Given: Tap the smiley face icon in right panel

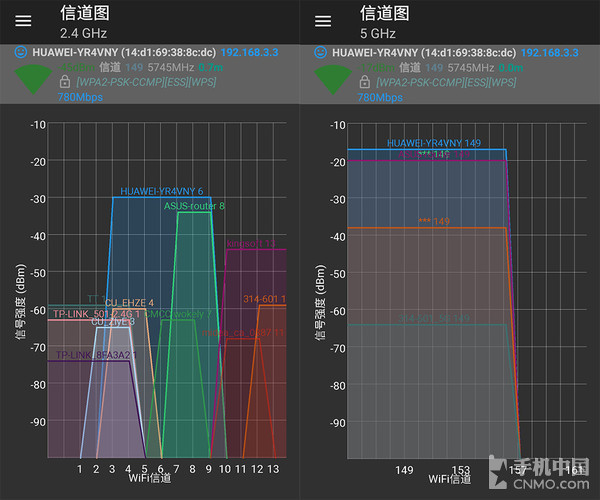Looking at the screenshot, I should tap(321, 51).
